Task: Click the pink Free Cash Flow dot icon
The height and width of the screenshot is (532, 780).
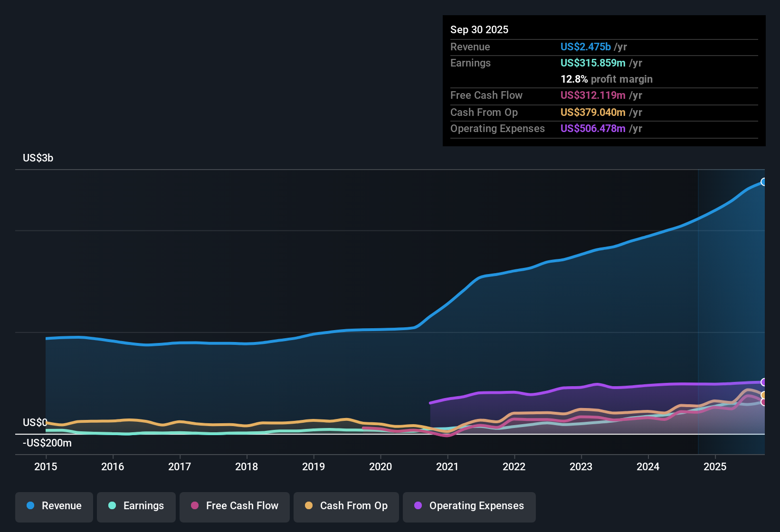Action: [194, 506]
